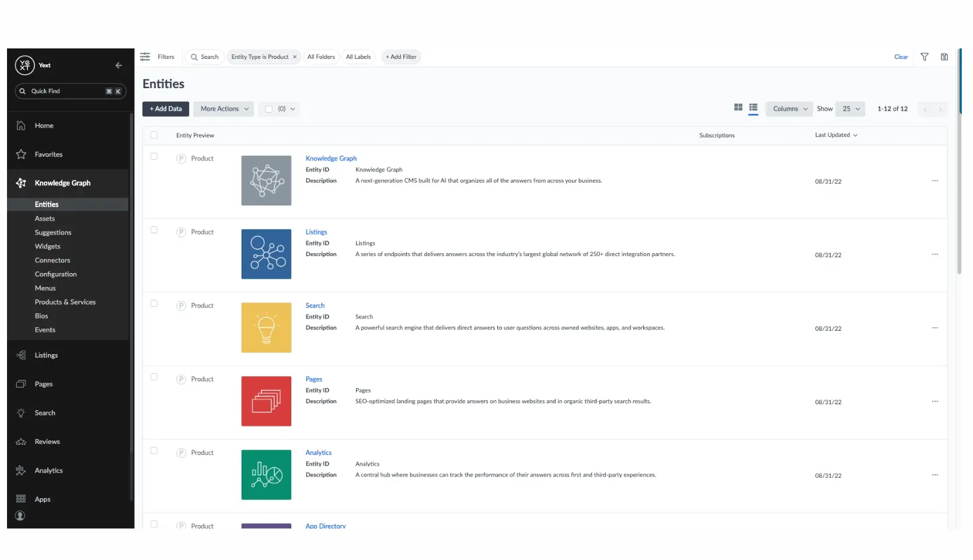Open All Folders filter dropdown
The height and width of the screenshot is (560, 973).
point(321,57)
